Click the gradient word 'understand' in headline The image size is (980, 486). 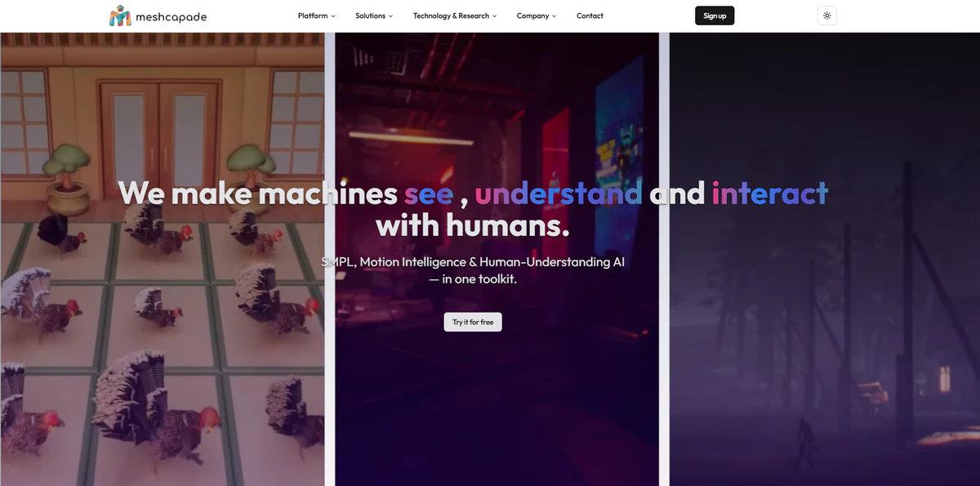pos(559,194)
